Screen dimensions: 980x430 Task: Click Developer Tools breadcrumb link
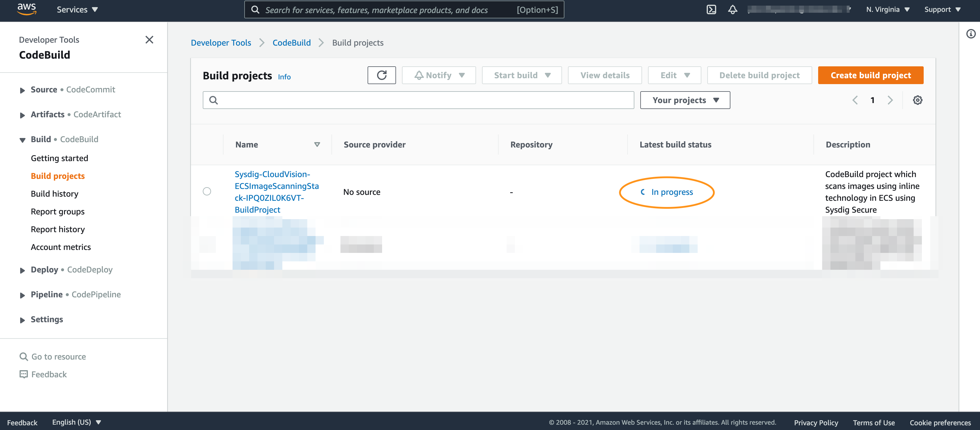221,43
